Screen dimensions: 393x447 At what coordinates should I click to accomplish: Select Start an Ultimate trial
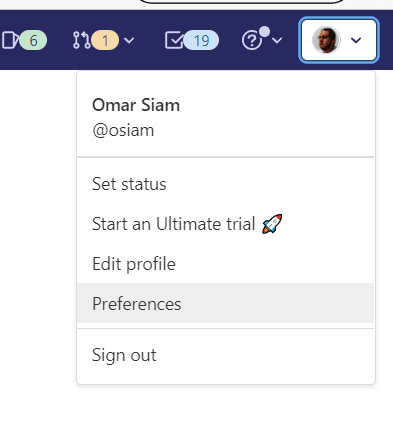point(225,224)
